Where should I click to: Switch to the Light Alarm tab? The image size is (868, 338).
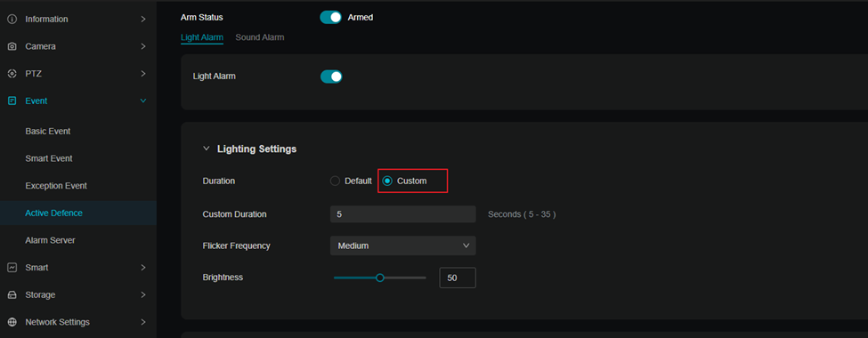click(x=202, y=37)
